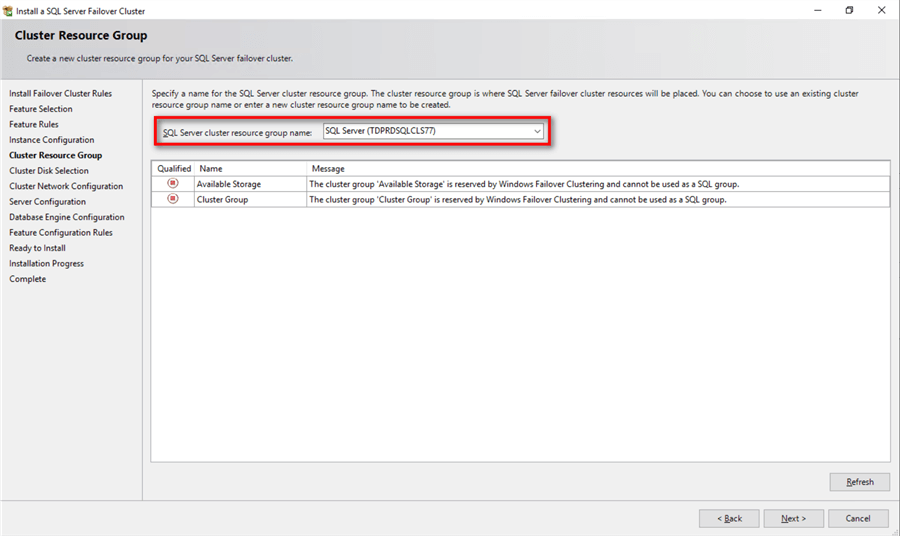Viewport: 900px width, 536px height.
Task: Select Server Configuration step
Action: pos(48,202)
